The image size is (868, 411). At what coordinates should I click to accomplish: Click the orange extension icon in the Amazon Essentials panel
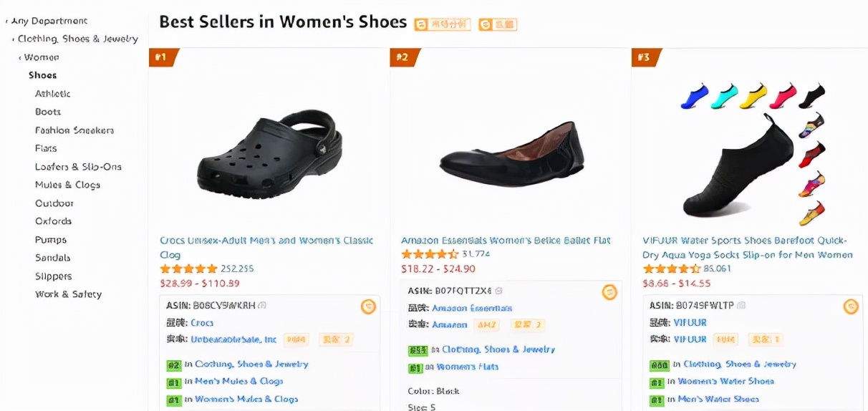(609, 292)
